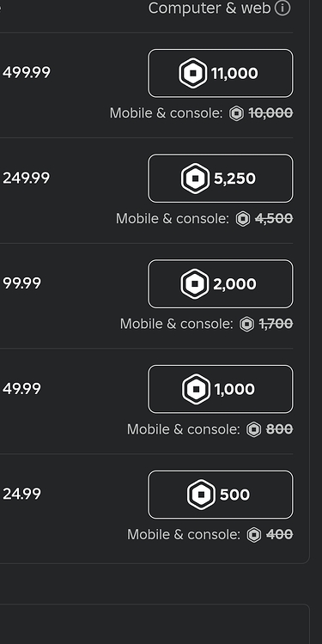Click the Robux icon in the 1,000 button
The width and height of the screenshot is (322, 644).
tap(197, 389)
